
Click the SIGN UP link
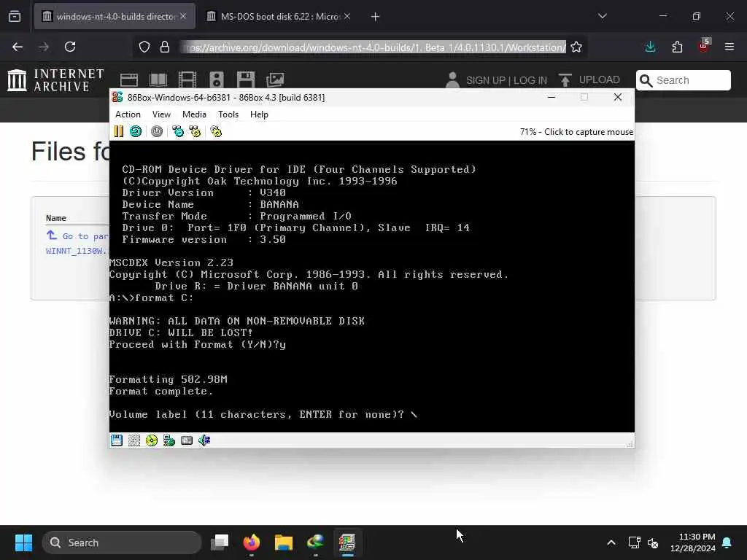tap(487, 80)
